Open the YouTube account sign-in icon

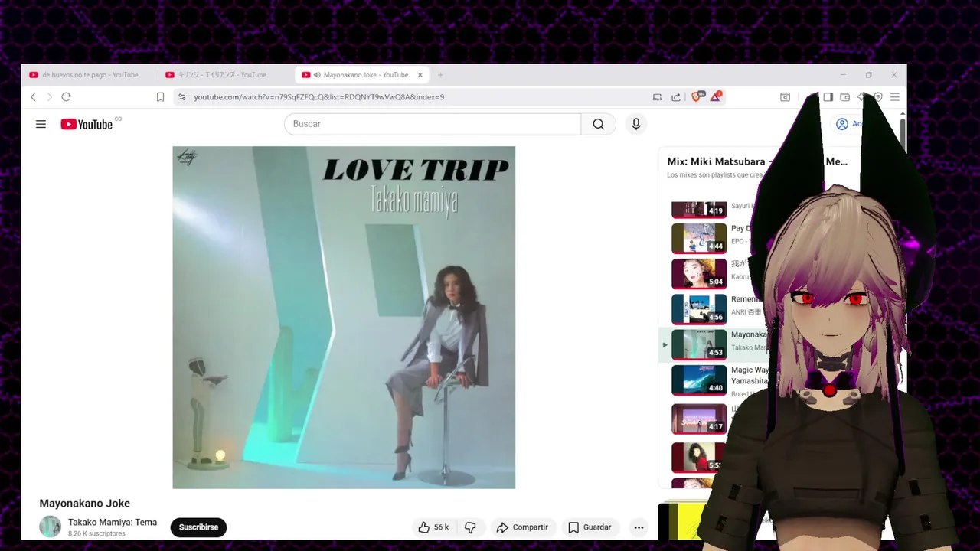[x=842, y=124]
